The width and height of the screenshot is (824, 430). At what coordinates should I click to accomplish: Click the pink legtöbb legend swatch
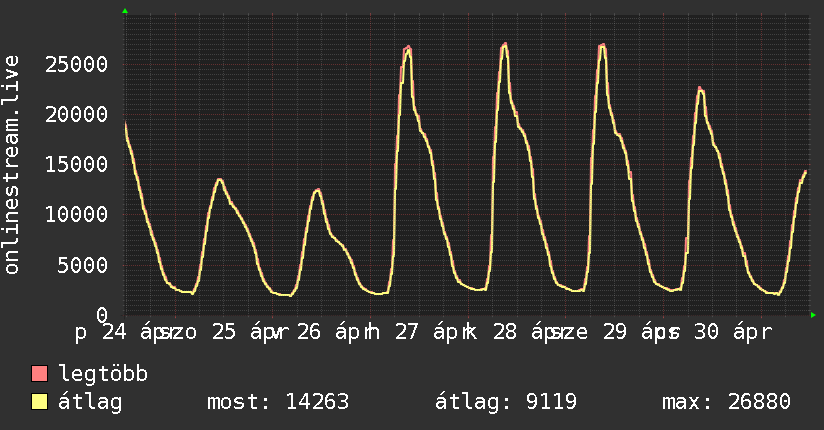click(x=39, y=373)
